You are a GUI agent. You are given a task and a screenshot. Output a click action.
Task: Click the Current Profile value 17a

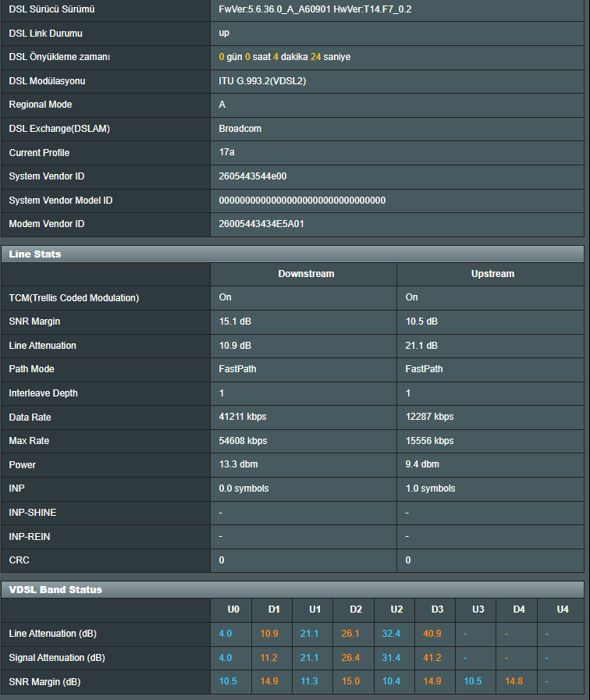pyautogui.click(x=226, y=152)
